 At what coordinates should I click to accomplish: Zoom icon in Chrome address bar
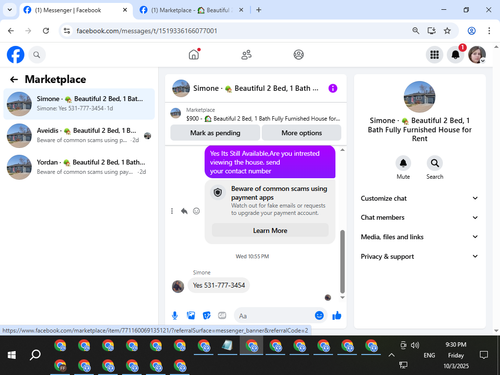tap(415, 31)
